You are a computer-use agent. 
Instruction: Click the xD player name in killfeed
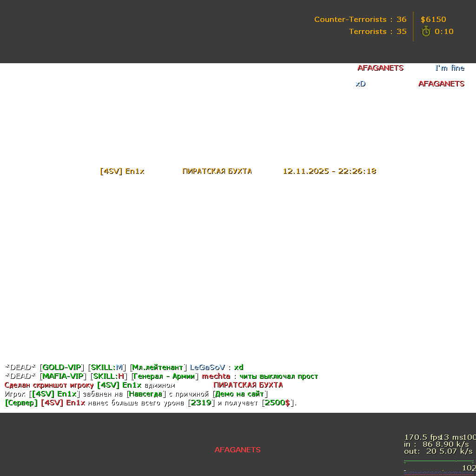pyautogui.click(x=360, y=84)
